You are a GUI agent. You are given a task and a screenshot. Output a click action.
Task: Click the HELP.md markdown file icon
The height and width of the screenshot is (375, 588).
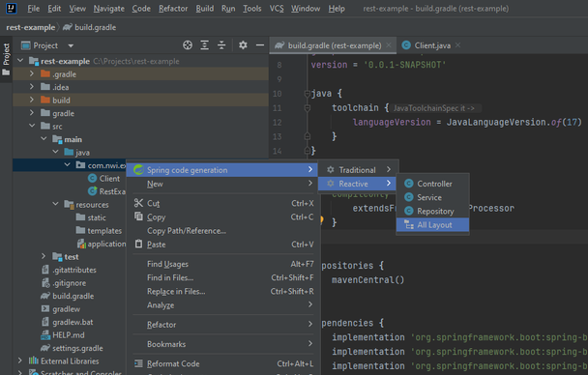45,335
